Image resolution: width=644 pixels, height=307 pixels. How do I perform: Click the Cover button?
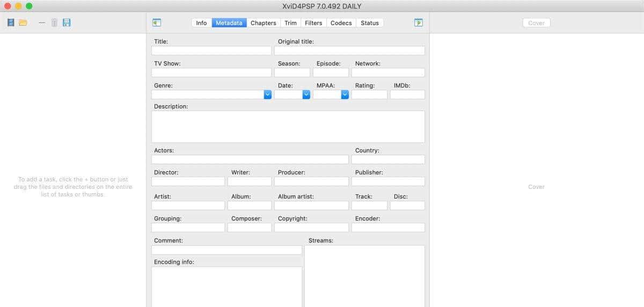coord(536,23)
